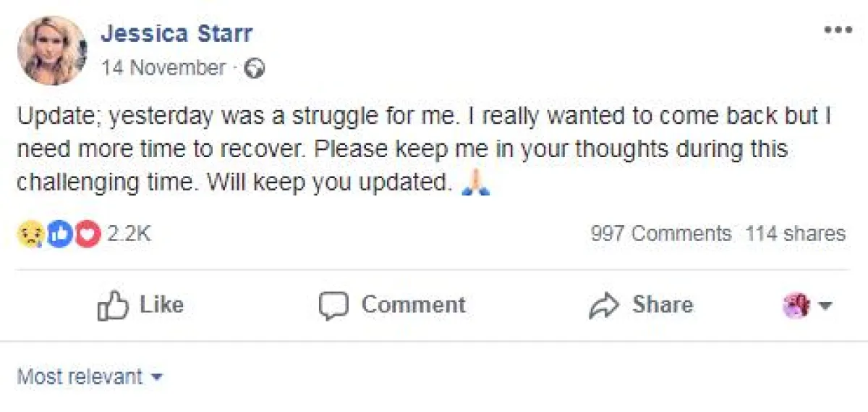Show the 2.2K reactions list

click(x=129, y=234)
